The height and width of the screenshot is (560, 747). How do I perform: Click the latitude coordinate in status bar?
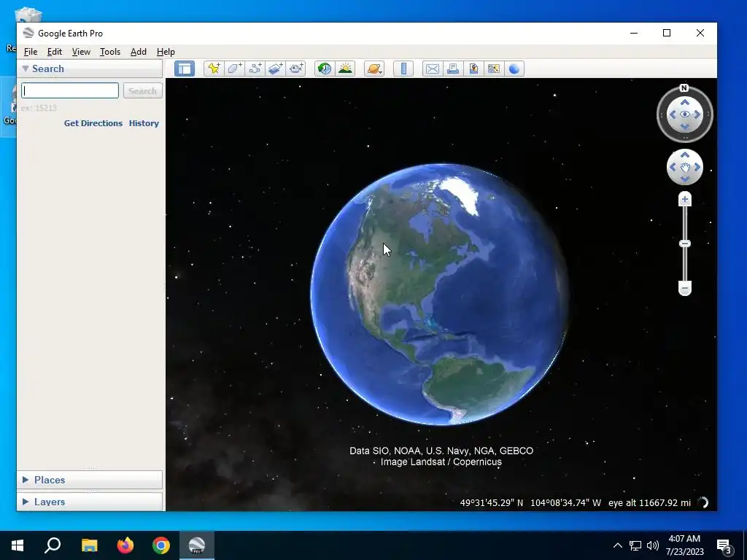click(x=491, y=503)
